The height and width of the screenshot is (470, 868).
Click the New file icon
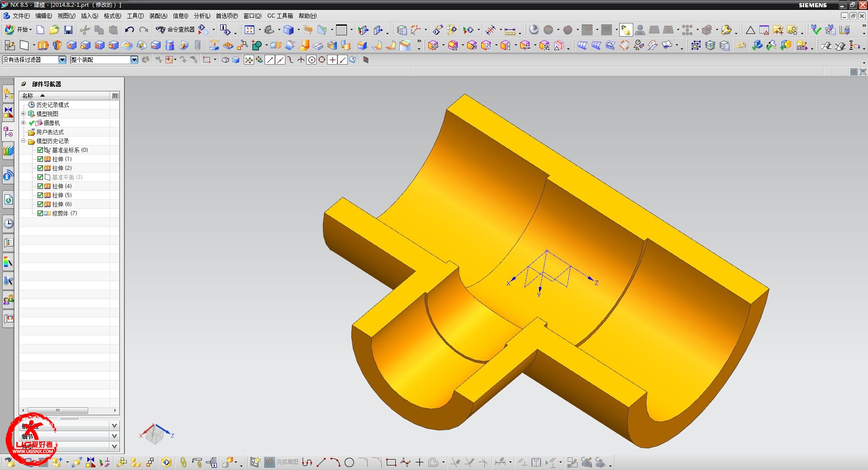[x=40, y=30]
